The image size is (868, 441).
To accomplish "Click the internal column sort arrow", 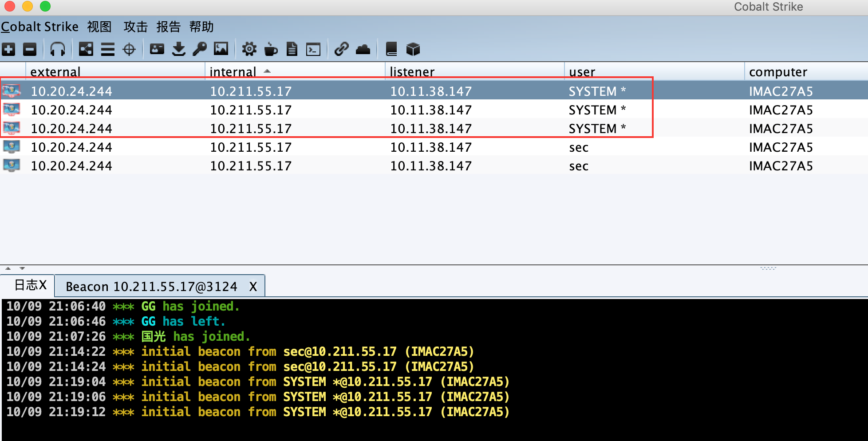I will point(267,71).
